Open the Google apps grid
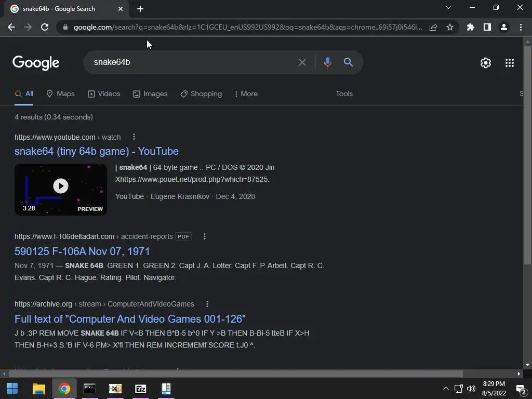 [510, 63]
